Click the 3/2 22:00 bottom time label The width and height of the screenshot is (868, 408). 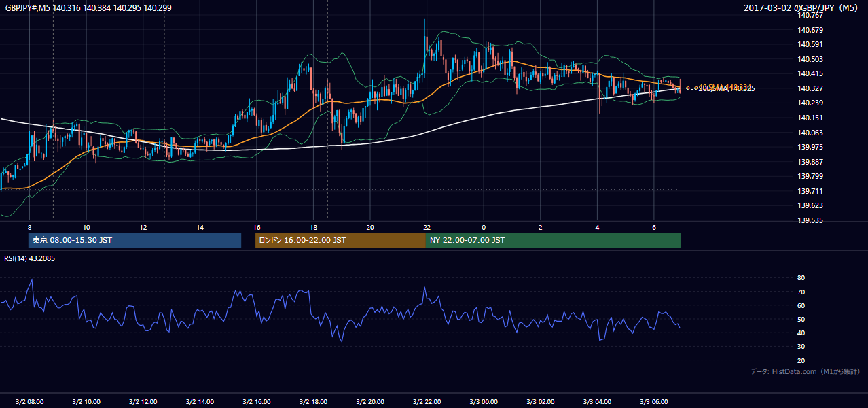pos(427,402)
